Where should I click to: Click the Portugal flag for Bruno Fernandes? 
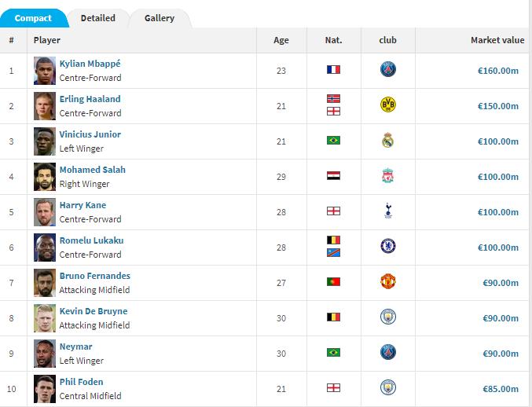coord(333,281)
